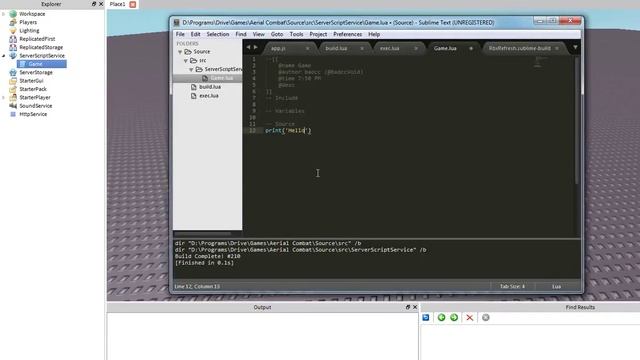Open the View menu in Sublime Text
The width and height of the screenshot is (640, 360).
tap(258, 34)
